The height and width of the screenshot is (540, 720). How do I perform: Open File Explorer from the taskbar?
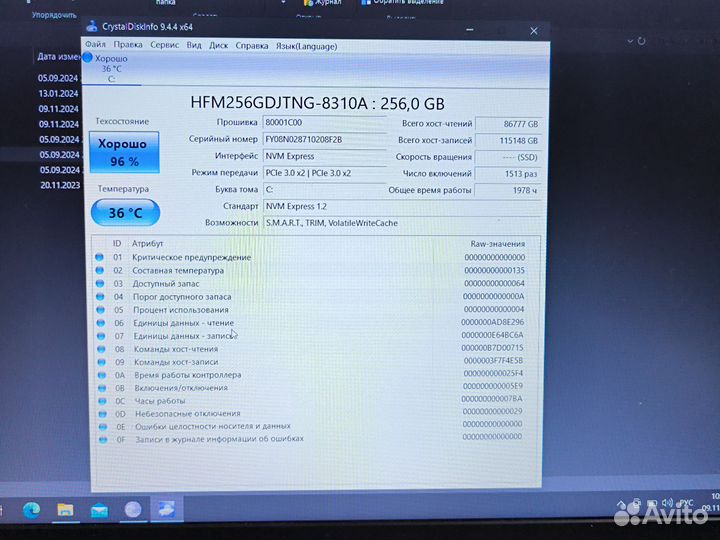point(65,510)
